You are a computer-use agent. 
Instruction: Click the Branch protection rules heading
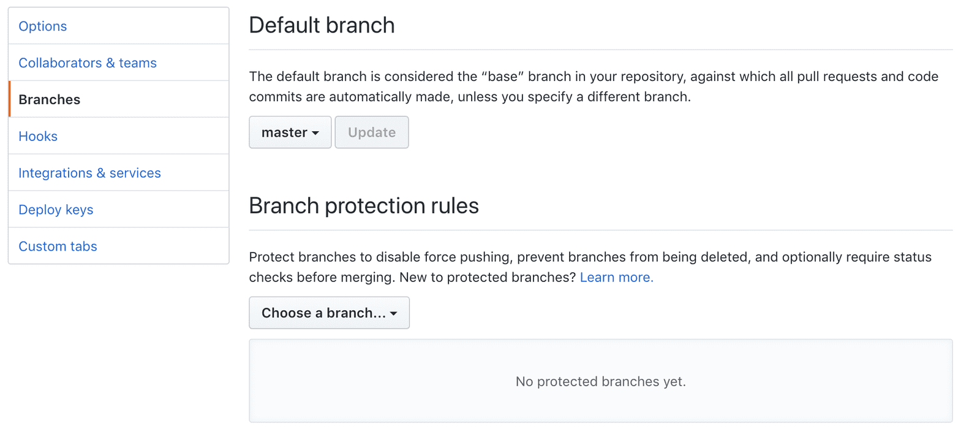(x=363, y=206)
